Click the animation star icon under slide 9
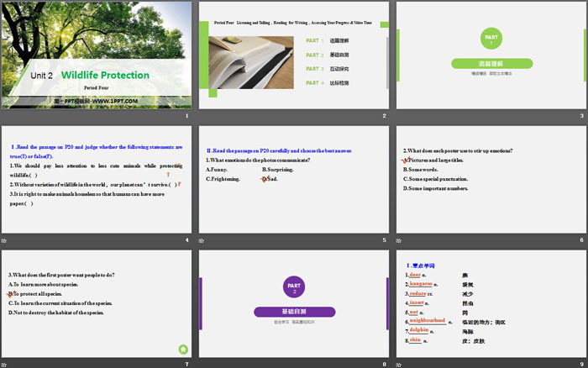 pyautogui.click(x=399, y=365)
